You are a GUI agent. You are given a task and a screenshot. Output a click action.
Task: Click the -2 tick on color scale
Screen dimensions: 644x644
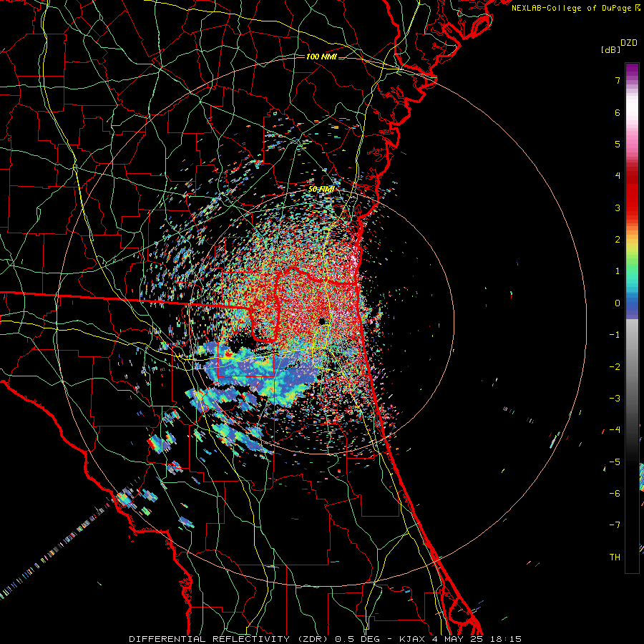(615, 367)
